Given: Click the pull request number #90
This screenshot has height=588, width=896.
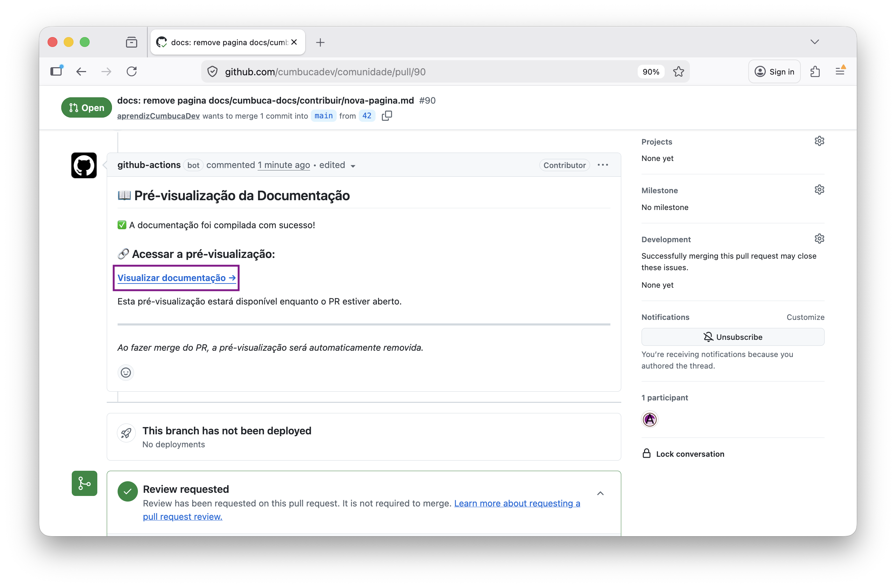Looking at the screenshot, I should pyautogui.click(x=427, y=100).
